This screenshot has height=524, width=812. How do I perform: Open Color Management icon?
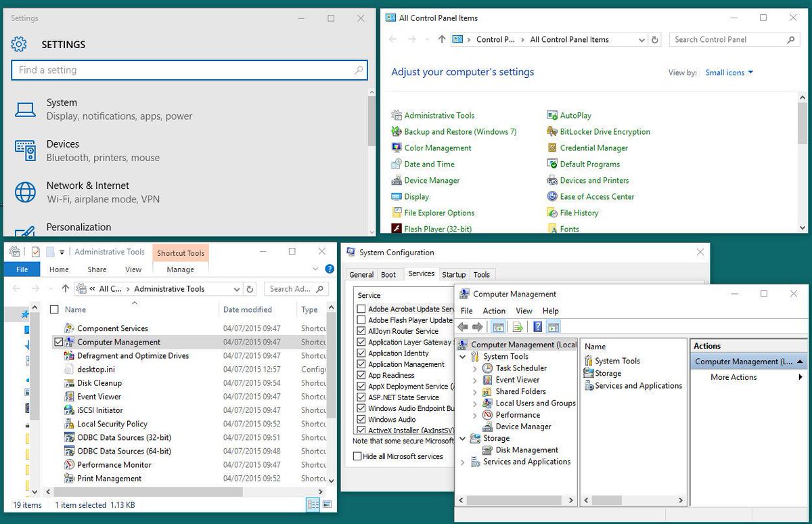(397, 148)
